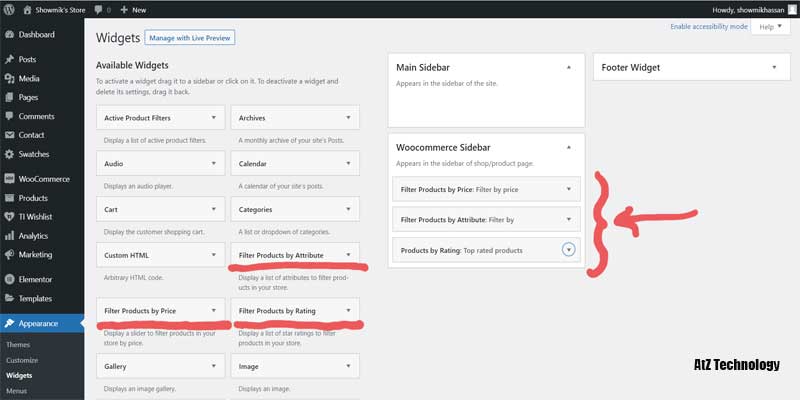Expand the Products by Rating widget

569,250
